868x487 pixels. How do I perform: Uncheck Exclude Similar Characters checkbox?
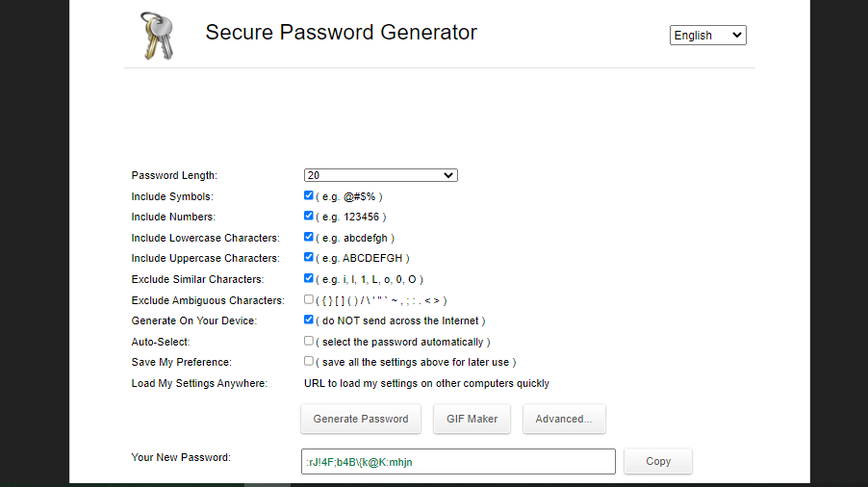pyautogui.click(x=309, y=278)
